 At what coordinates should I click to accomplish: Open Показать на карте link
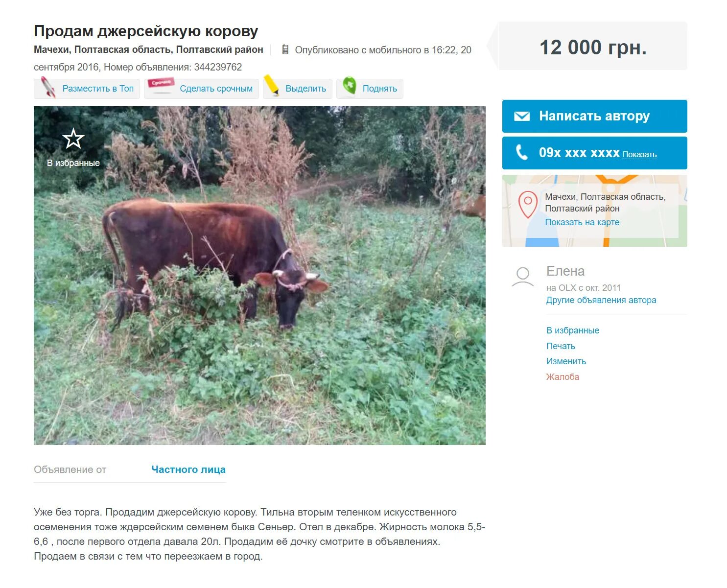pyautogui.click(x=582, y=222)
